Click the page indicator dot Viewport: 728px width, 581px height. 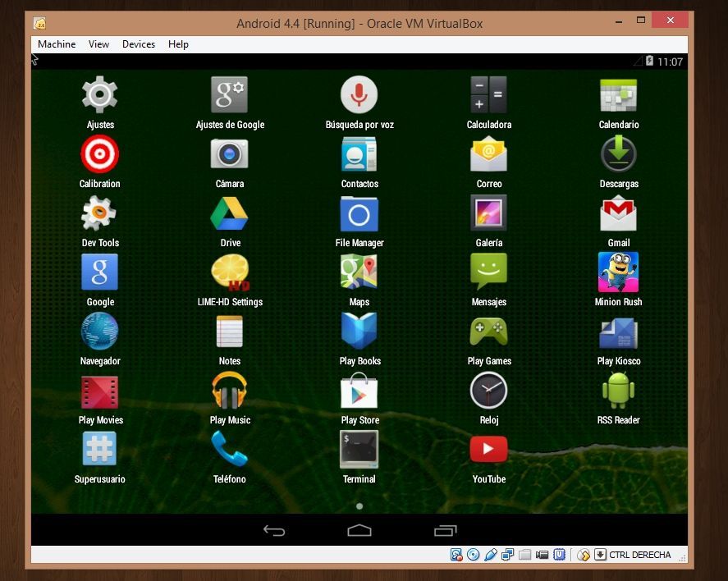[x=359, y=506]
